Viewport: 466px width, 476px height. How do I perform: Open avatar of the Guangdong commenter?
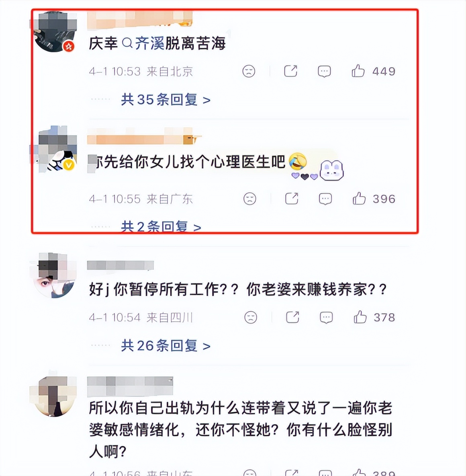pyautogui.click(x=55, y=150)
